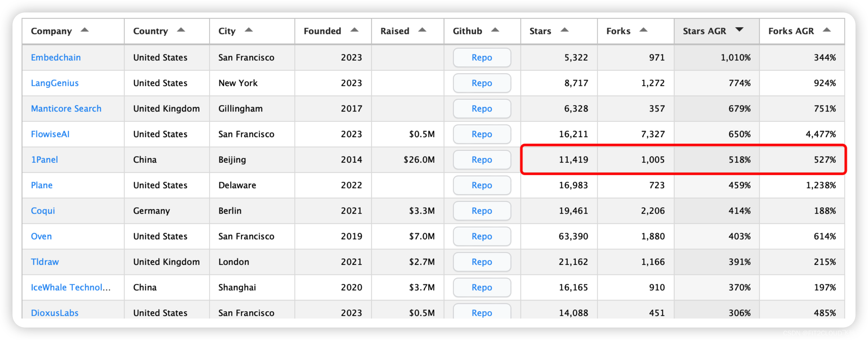Click Repo button in Oven row
Image resolution: width=868 pixels, height=340 pixels.
tap(482, 236)
